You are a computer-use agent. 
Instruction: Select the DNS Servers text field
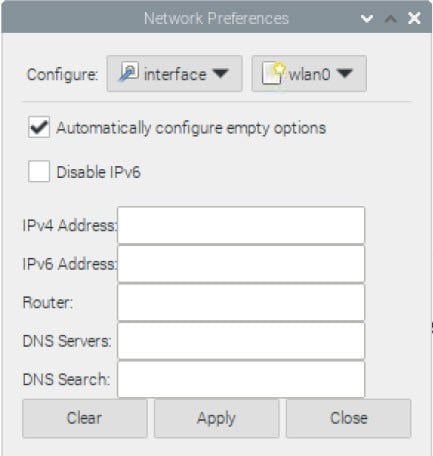click(x=241, y=341)
